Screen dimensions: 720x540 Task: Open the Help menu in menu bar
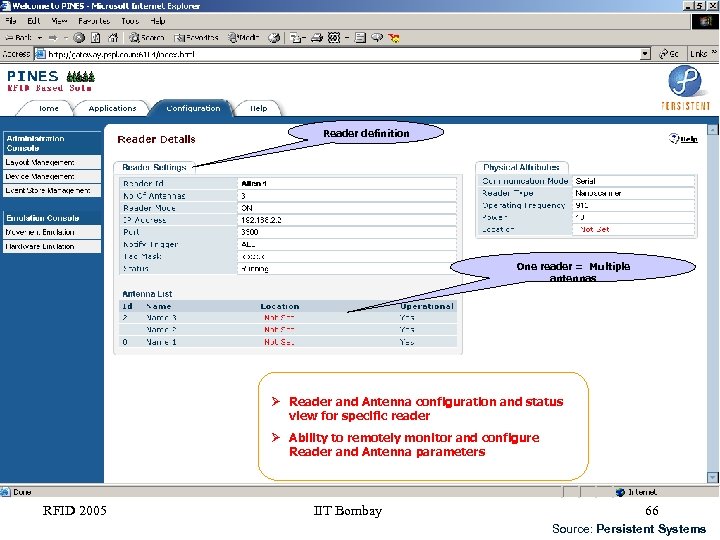click(x=158, y=21)
